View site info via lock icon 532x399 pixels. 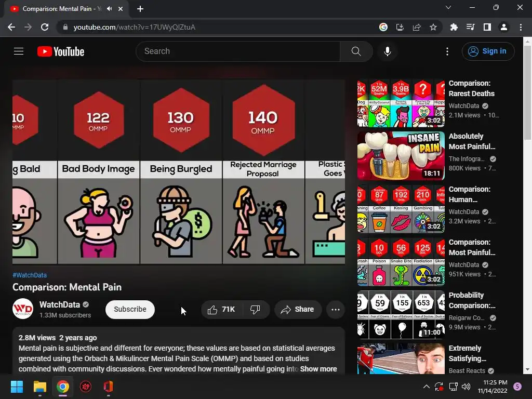[65, 27]
